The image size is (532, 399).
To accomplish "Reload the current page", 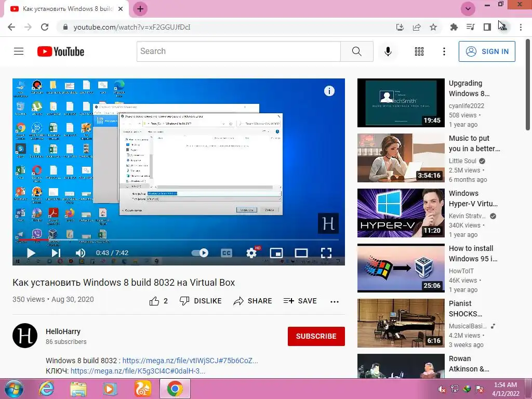I will point(45,27).
